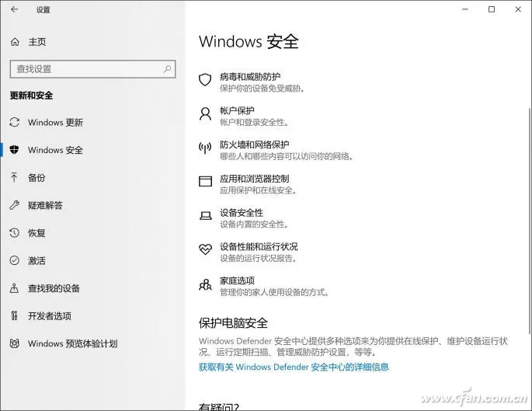532x411 pixels.
Task: Click the back arrow in Settings
Action: (14, 9)
